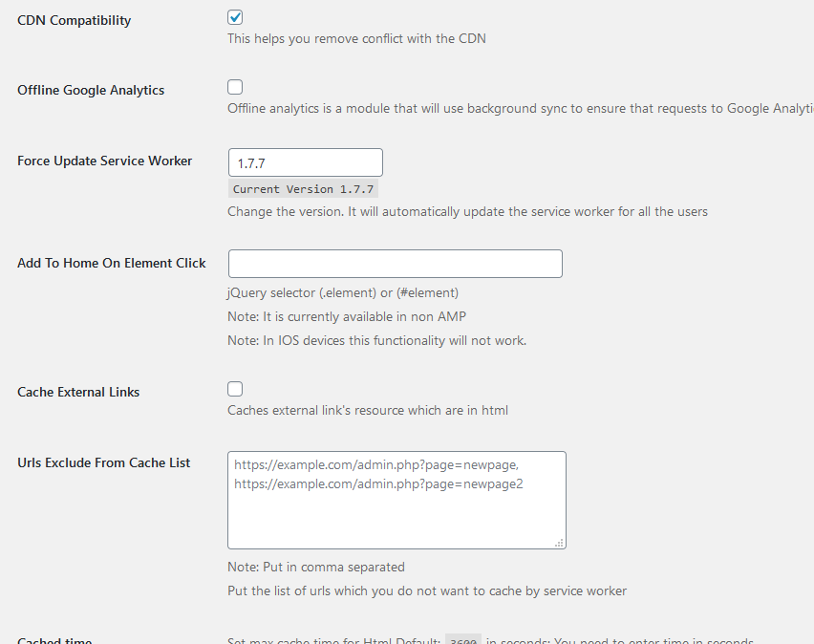The width and height of the screenshot is (814, 644).
Task: Click the CDN Compatibility label
Action: 75,20
